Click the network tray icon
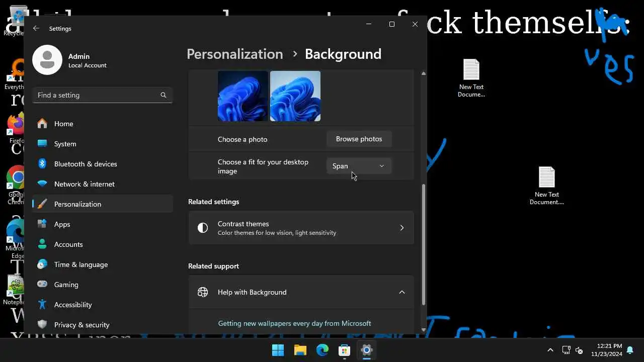Image resolution: width=644 pixels, height=362 pixels. pos(566,350)
